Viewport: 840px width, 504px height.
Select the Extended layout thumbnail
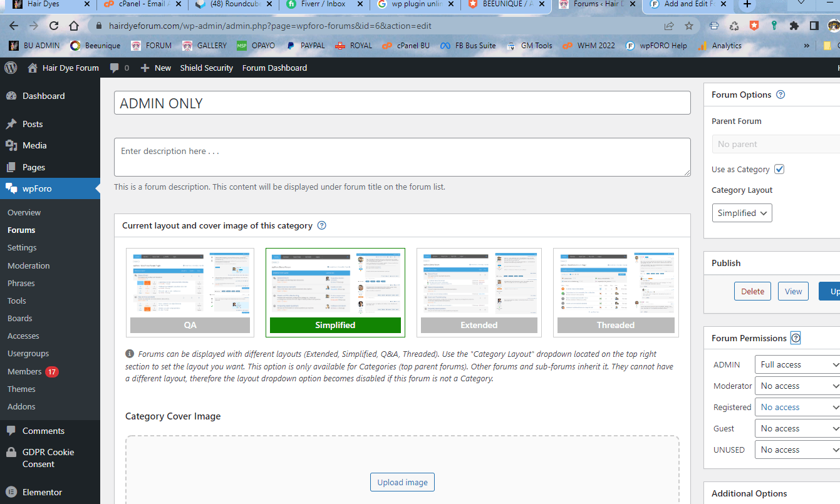[479, 292]
